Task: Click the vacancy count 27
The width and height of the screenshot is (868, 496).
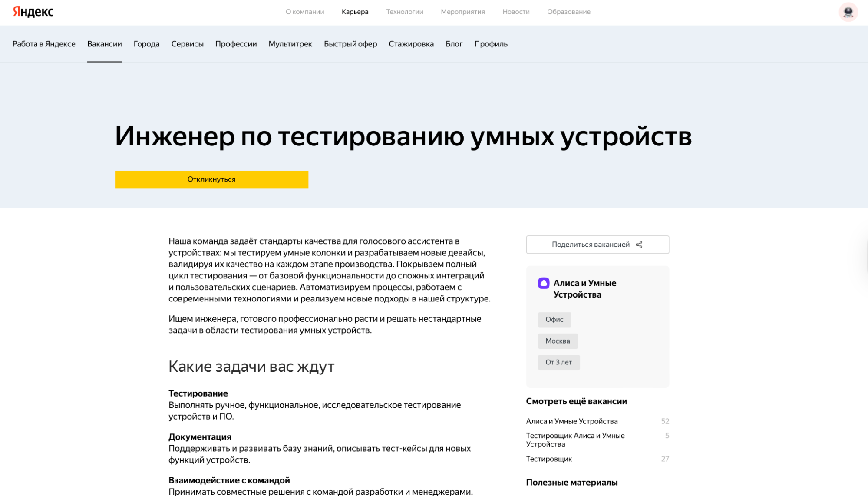Action: (x=665, y=459)
